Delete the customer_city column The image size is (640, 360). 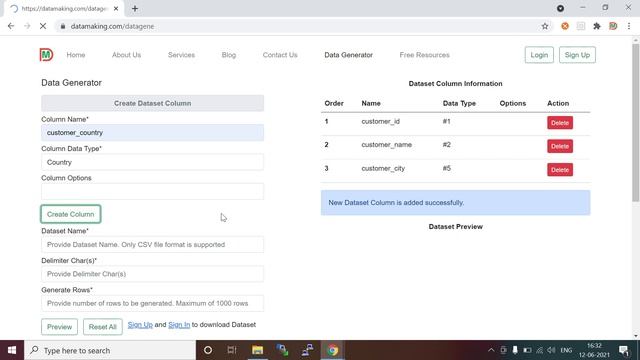(x=560, y=169)
